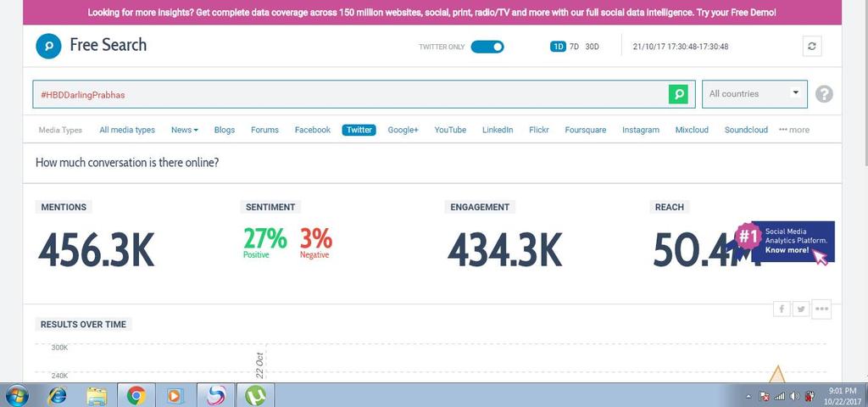Click the 3% Negative sentiment value
The image size is (868, 407).
click(315, 242)
